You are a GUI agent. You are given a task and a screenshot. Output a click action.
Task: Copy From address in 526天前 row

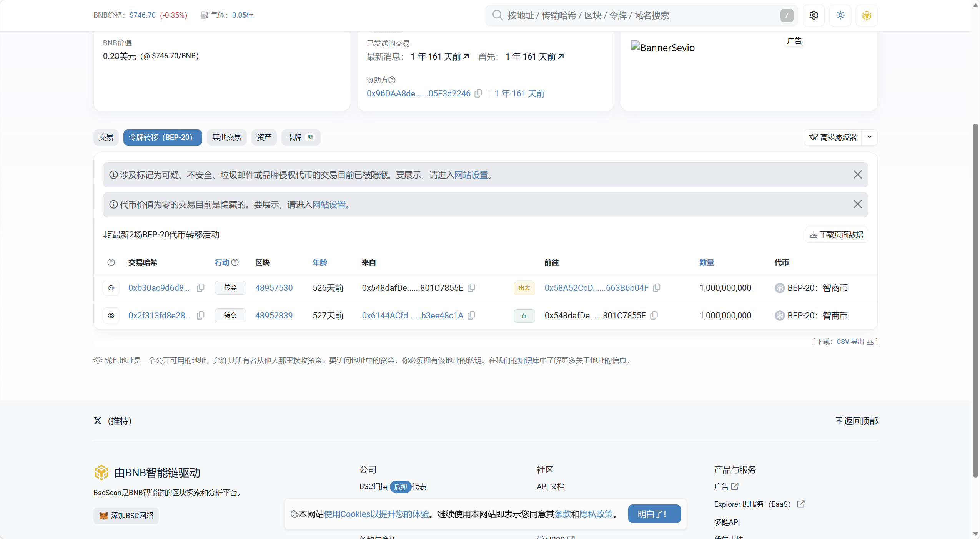coord(471,288)
